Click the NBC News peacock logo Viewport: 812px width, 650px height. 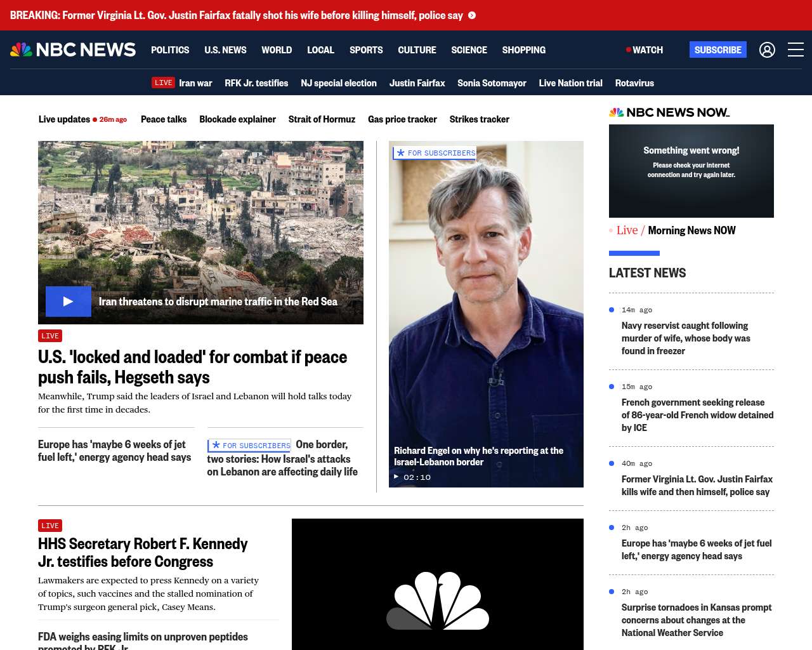pyautogui.click(x=73, y=50)
